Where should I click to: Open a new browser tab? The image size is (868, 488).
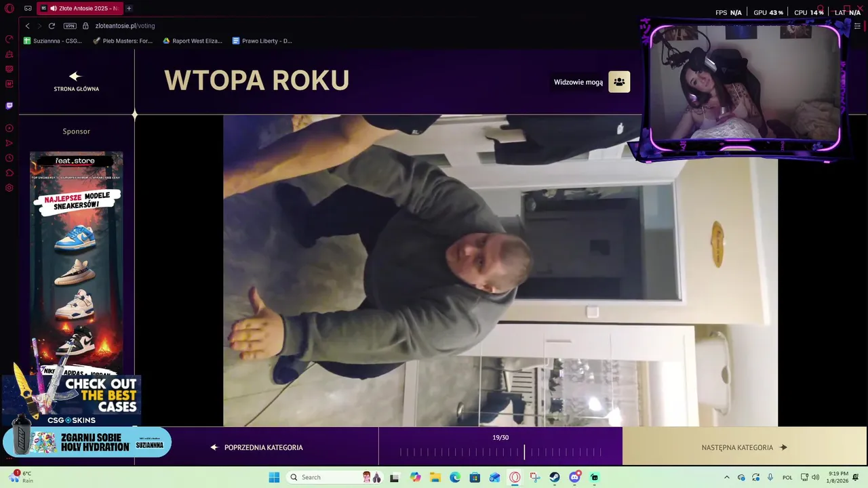pos(129,8)
